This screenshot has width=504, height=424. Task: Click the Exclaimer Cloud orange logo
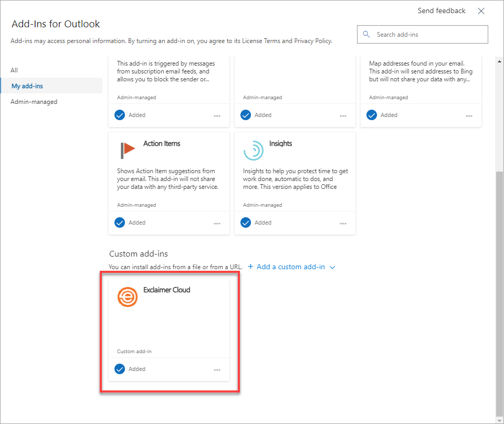(x=127, y=296)
